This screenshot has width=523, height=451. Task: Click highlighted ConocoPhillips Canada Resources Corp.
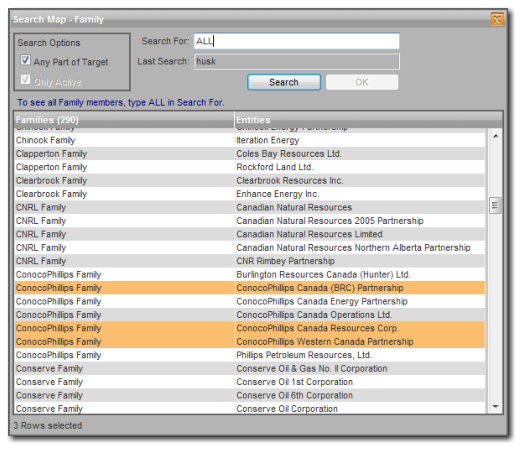click(250, 328)
